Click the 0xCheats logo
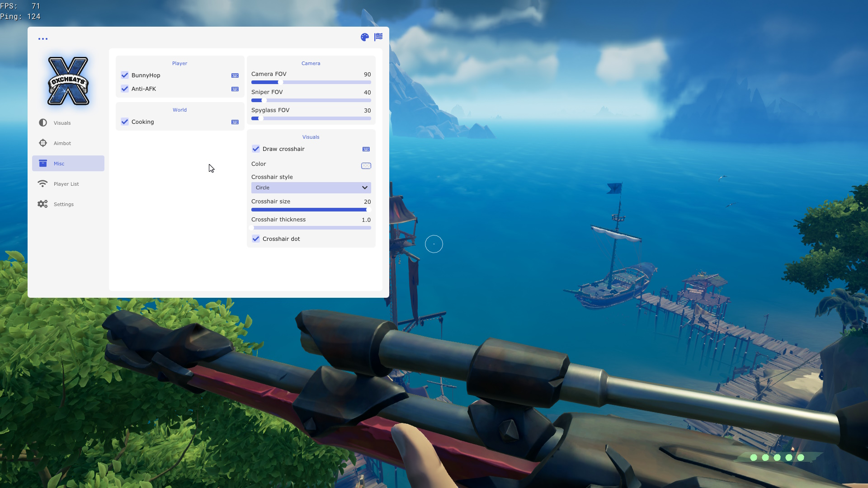The height and width of the screenshot is (488, 868). (68, 81)
